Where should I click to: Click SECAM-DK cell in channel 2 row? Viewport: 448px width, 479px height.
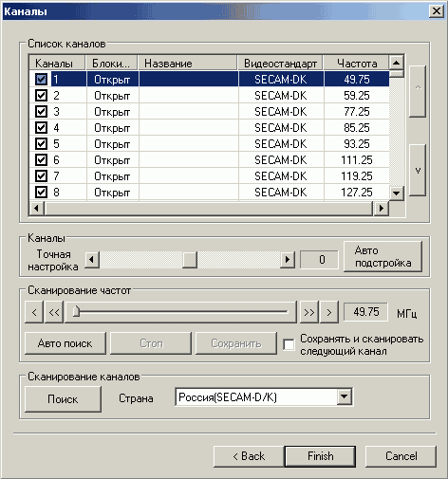click(281, 95)
